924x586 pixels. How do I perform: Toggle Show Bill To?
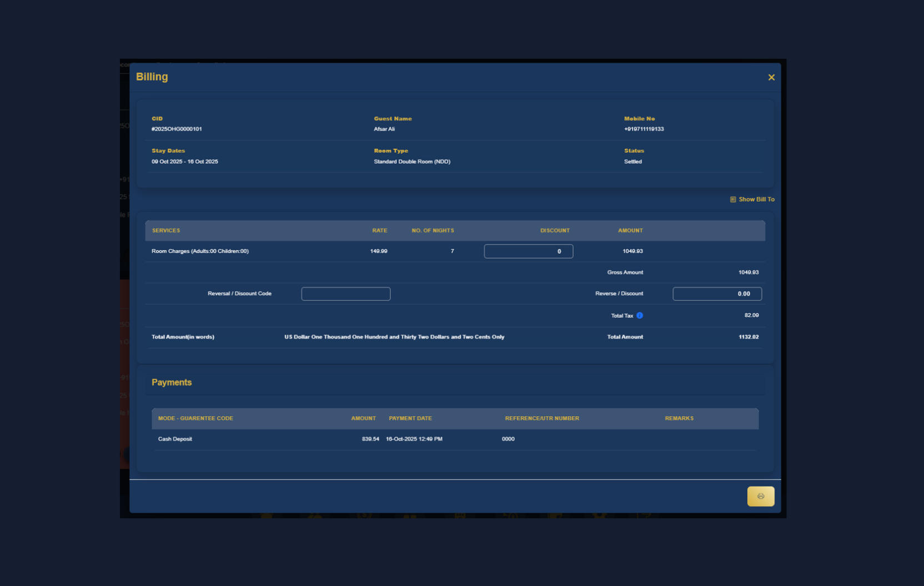[x=752, y=199]
